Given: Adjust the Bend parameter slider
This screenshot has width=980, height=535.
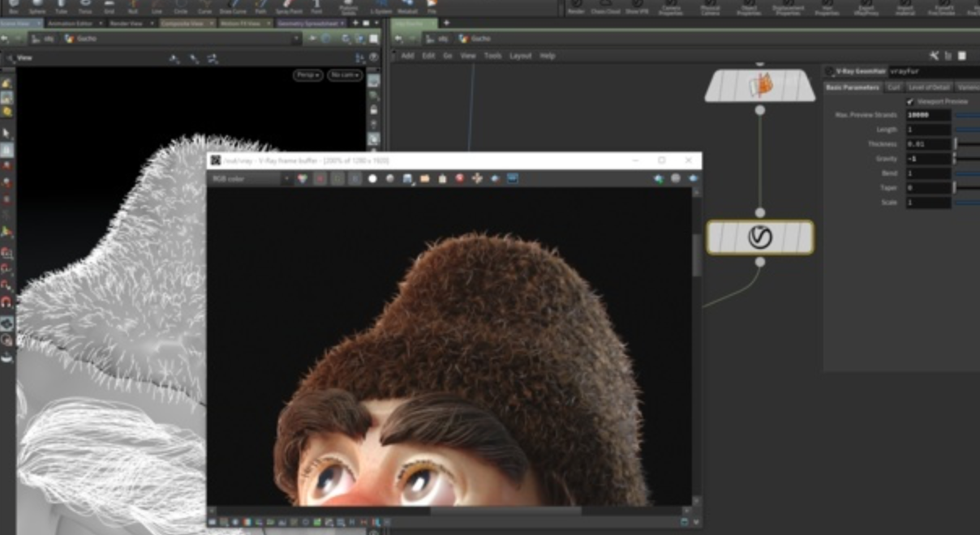Looking at the screenshot, I should point(967,173).
